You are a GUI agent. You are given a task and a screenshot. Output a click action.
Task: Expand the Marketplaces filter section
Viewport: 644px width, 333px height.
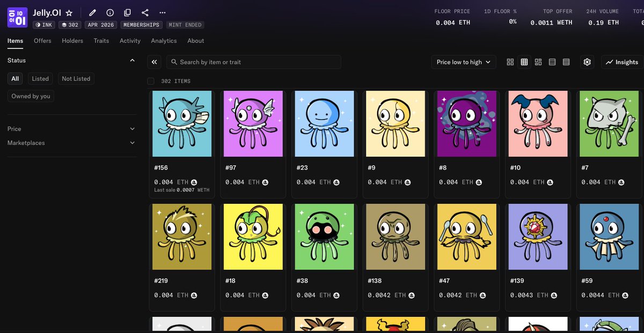[x=72, y=143]
